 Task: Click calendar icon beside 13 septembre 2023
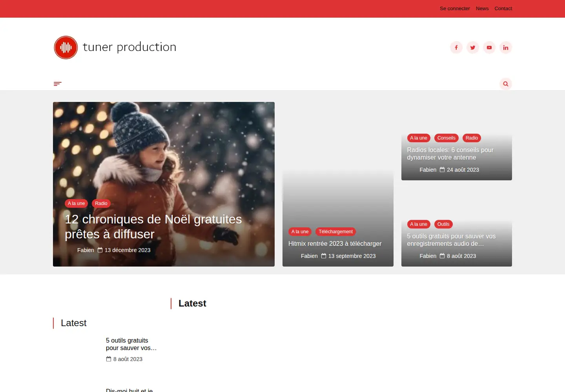324,256
